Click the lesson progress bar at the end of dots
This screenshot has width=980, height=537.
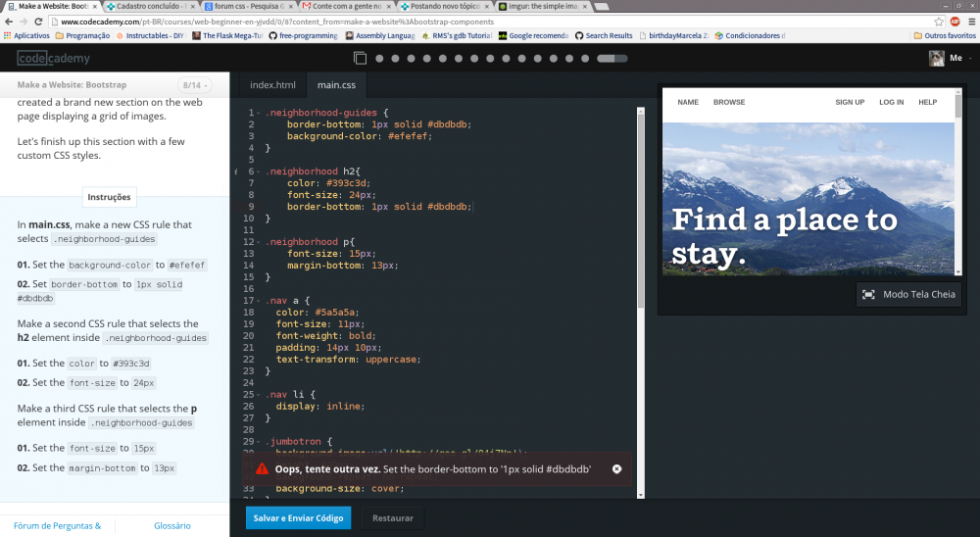coord(612,59)
